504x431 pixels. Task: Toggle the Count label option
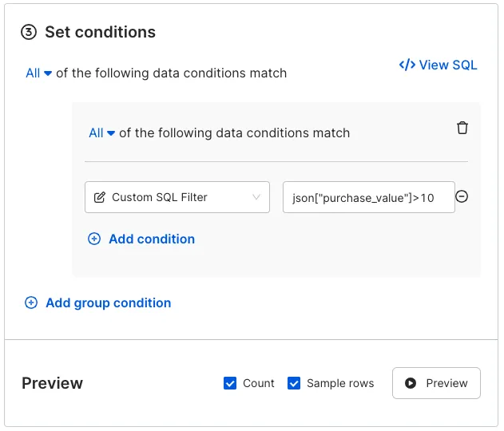click(259, 383)
